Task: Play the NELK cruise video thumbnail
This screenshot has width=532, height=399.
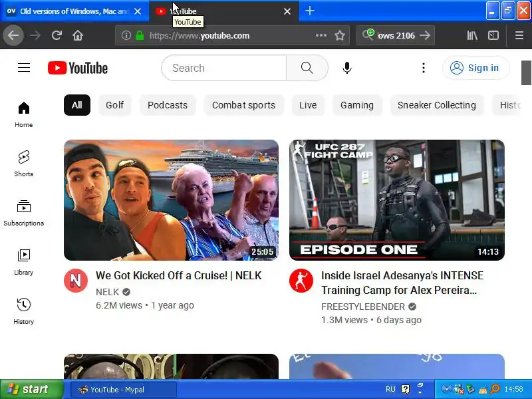Action: (171, 200)
